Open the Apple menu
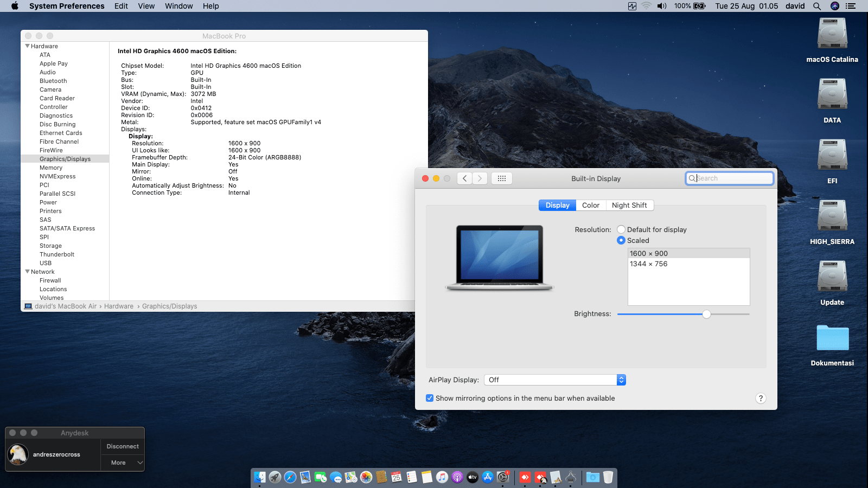 (15, 6)
